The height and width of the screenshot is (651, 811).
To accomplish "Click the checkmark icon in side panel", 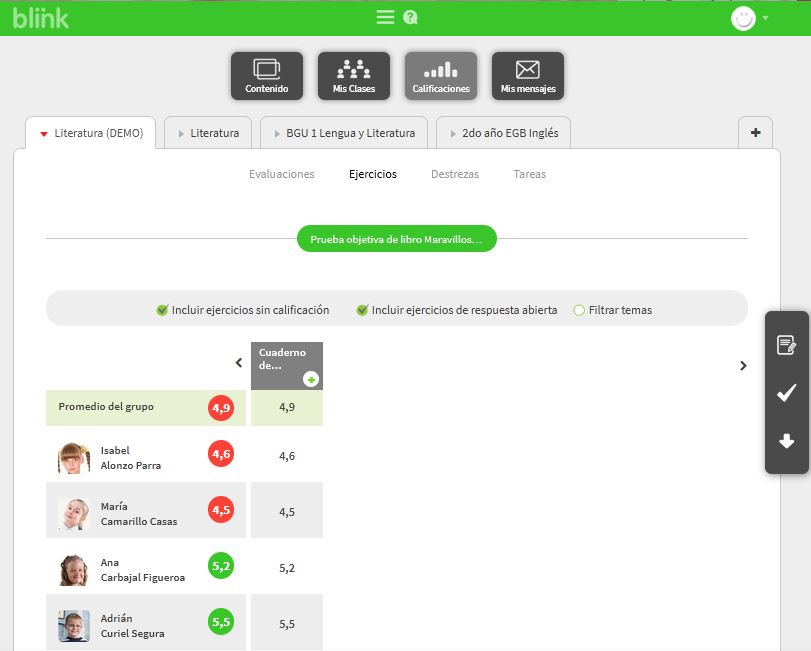I will [787, 393].
